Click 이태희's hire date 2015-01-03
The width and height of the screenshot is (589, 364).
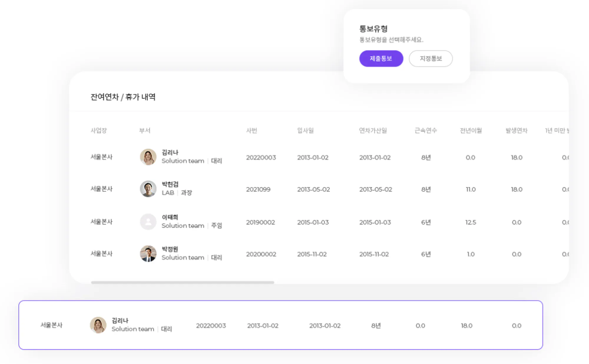coord(313,222)
